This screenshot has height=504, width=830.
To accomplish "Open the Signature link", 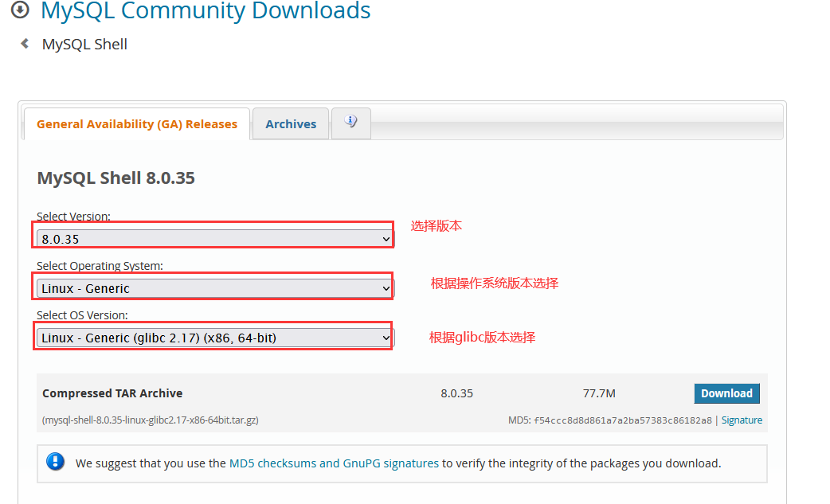I will click(742, 420).
